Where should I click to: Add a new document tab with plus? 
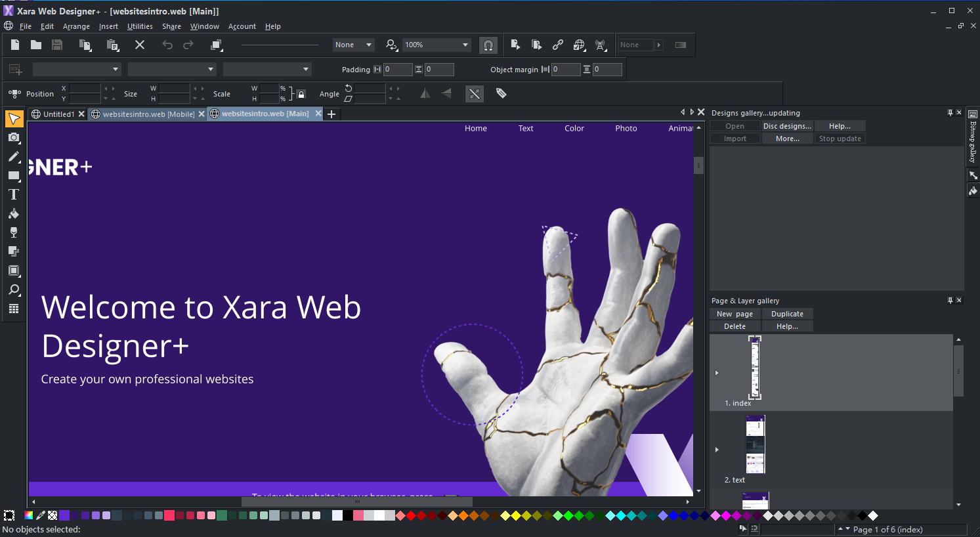331,114
